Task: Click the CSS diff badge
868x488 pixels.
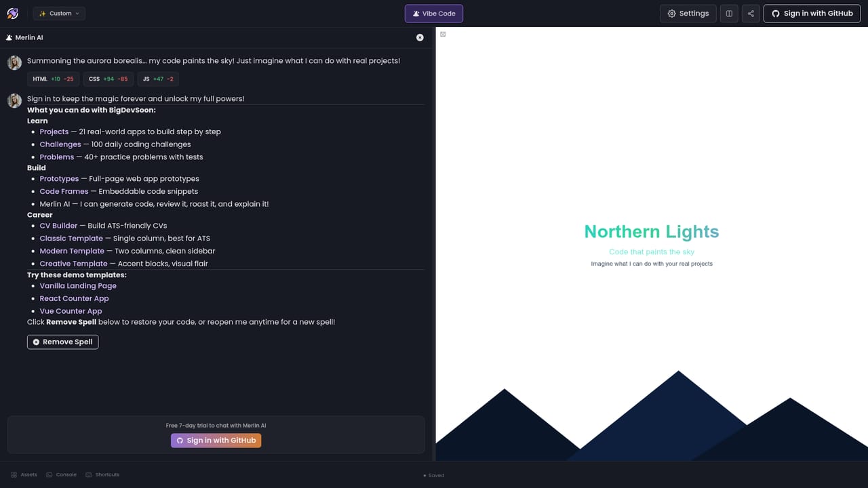Action: coord(108,79)
